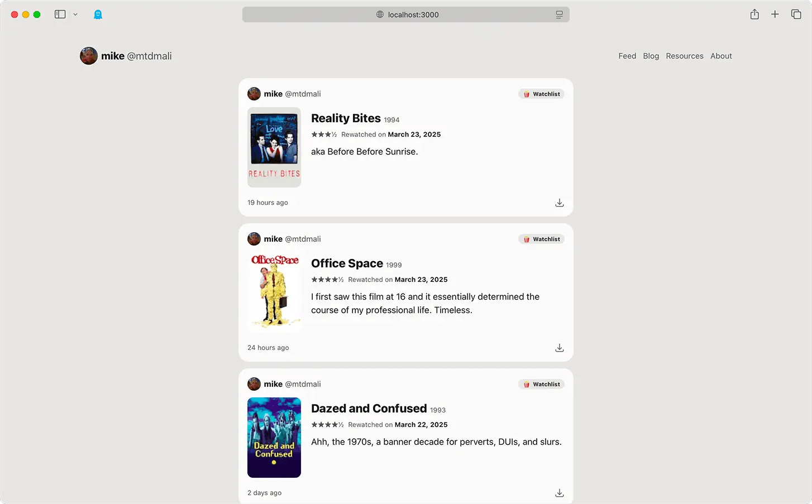This screenshot has width=812, height=504.
Task: Open the Safari sidebar icon
Action: click(60, 14)
